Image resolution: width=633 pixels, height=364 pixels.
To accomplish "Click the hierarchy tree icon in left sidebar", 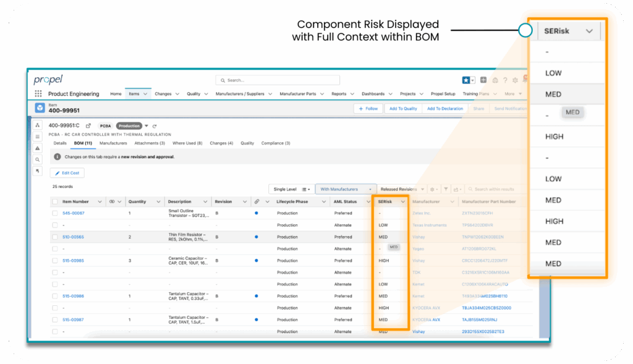I will (37, 125).
